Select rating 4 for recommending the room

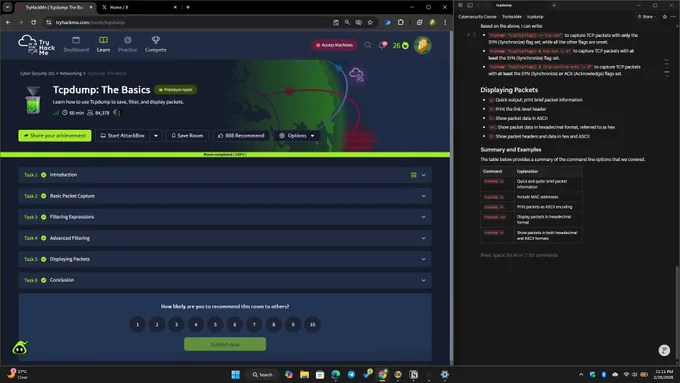196,324
